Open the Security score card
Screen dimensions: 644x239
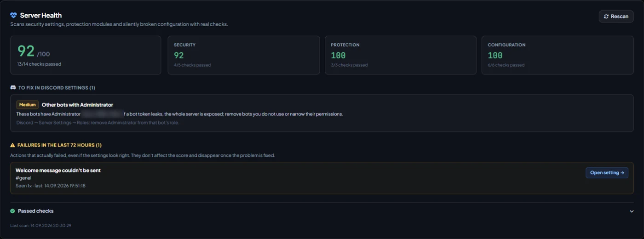click(x=244, y=55)
